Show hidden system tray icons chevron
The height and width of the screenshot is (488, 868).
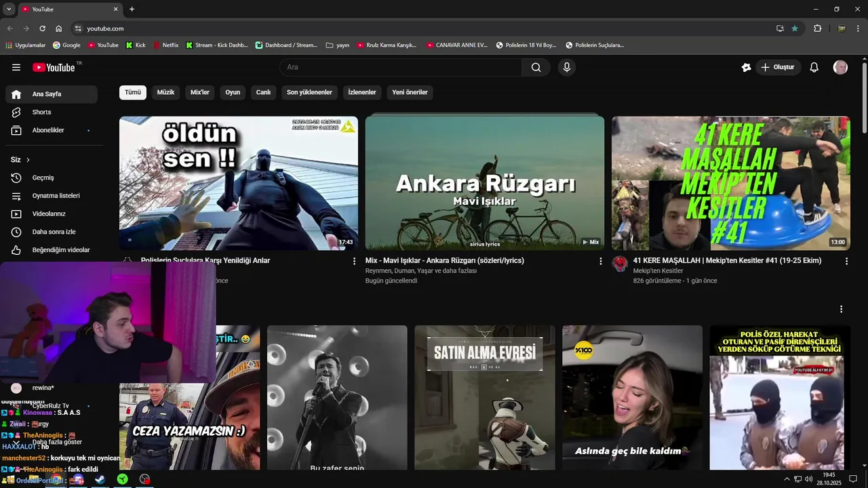[x=787, y=479]
